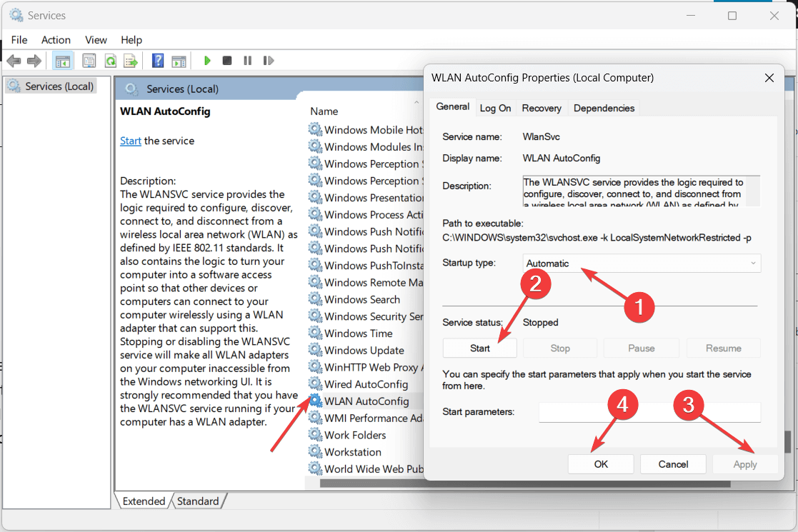798x532 pixels.
Task: Click the Pause Service toolbar icon
Action: tap(247, 61)
